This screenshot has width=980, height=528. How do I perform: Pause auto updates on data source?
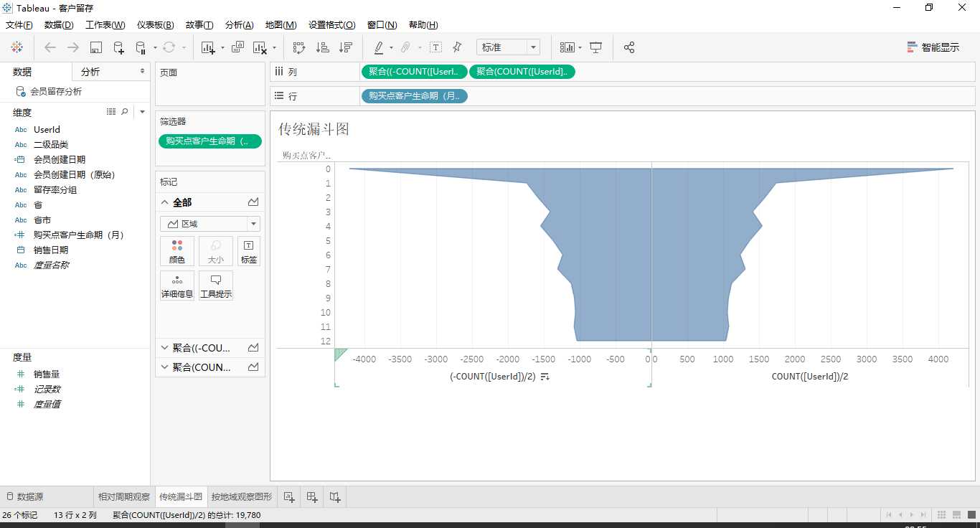[141, 47]
